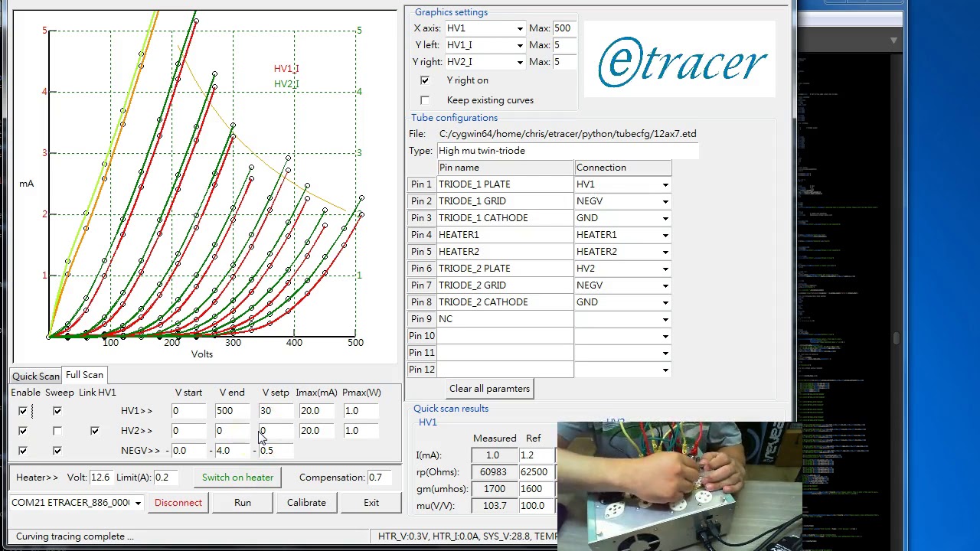Open Pin 3 connection dropdown showing GND

coord(623,218)
